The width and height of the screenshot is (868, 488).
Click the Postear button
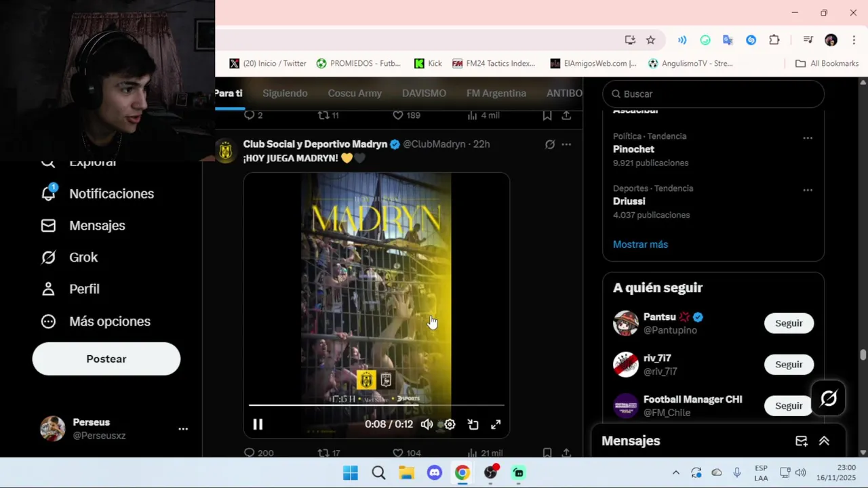(106, 359)
